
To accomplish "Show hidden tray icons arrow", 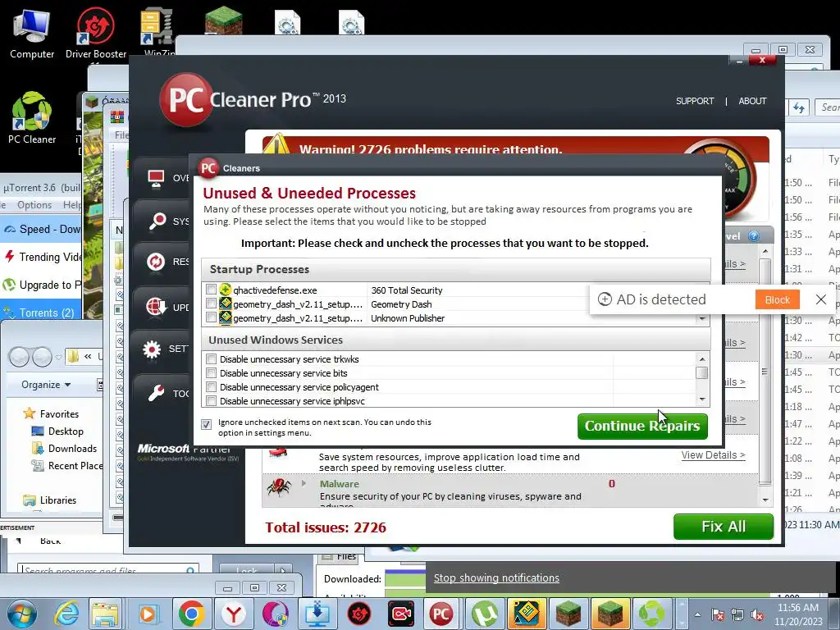I will point(697,615).
